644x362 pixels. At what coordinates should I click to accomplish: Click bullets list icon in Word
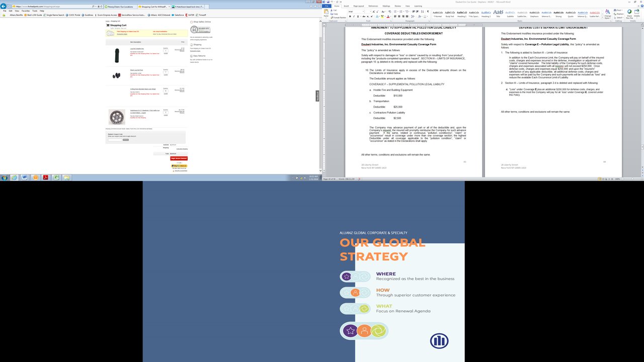395,12
